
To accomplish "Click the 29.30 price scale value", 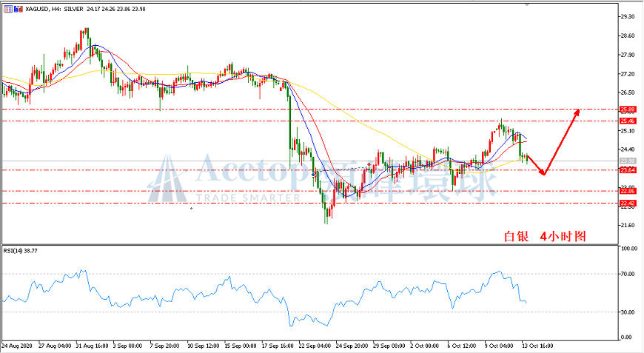I will tap(628, 17).
